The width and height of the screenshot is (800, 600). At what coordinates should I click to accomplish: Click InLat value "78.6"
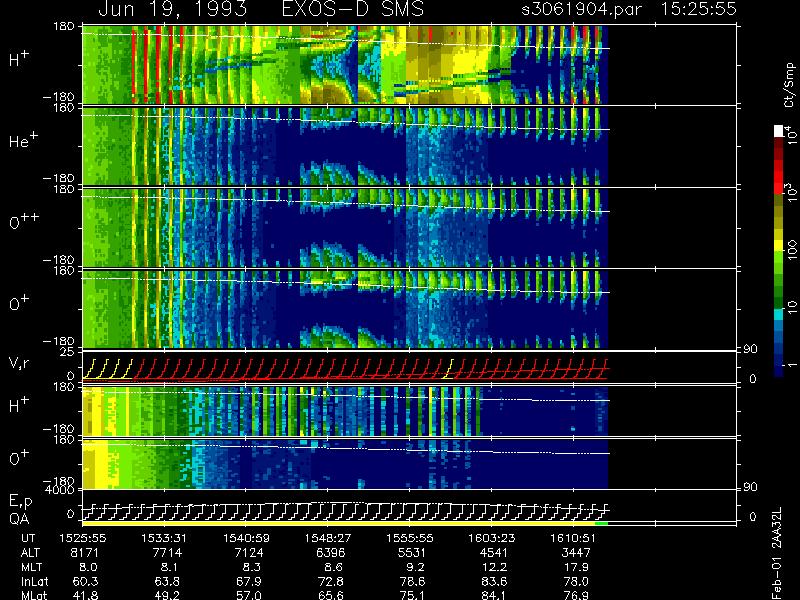(x=412, y=582)
